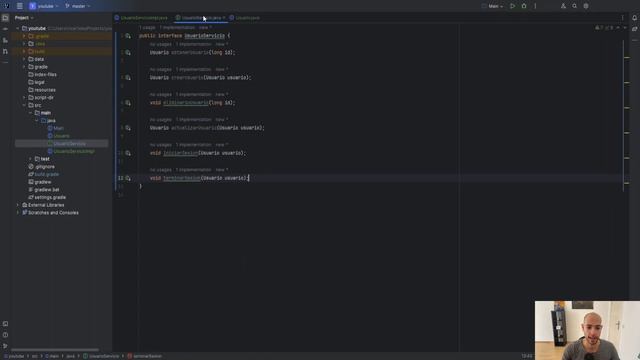Viewport: 640px width, 360px height.
Task: Open the Code With Me user icon
Action: 563,6
